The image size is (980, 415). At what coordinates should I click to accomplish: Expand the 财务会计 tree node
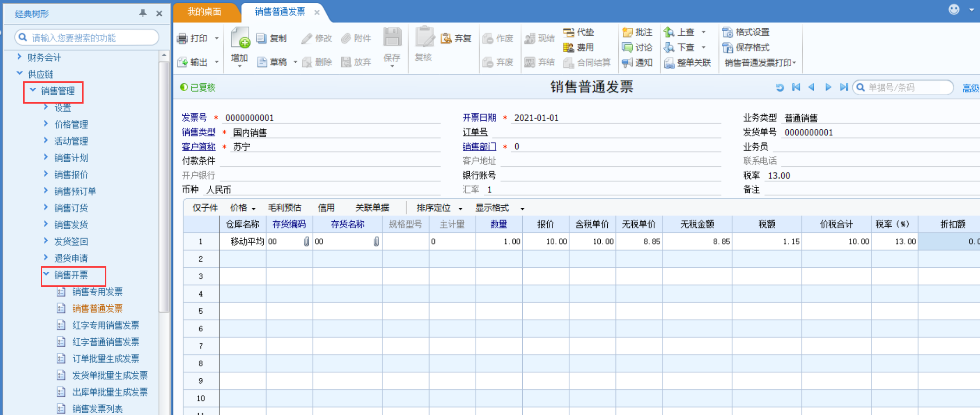tap(19, 57)
